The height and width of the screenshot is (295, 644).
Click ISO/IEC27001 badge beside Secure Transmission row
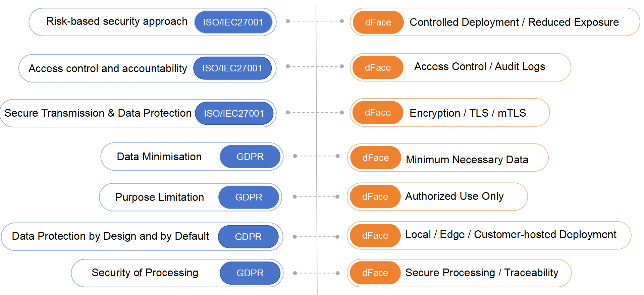(234, 113)
